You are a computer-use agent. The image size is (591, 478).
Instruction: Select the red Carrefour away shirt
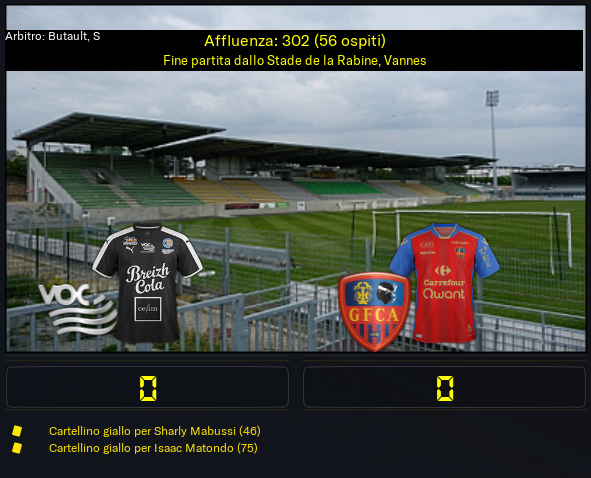coord(444,283)
